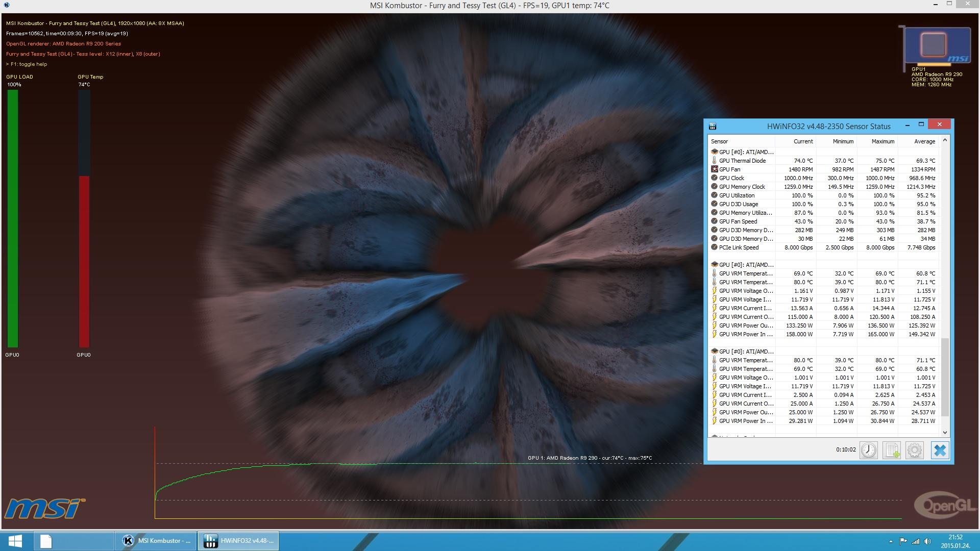980x551 pixels.
Task: Click gauge icon beside GPU Fan Speed
Action: coord(714,221)
